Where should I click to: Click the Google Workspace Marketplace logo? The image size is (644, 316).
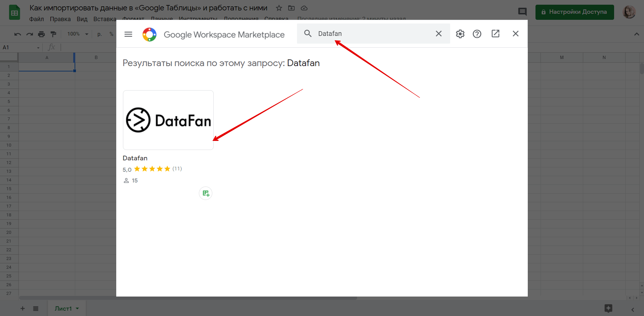149,35
